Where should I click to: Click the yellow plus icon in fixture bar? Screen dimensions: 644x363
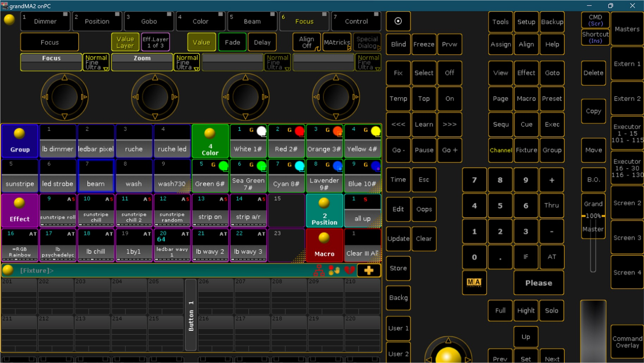coord(369,270)
